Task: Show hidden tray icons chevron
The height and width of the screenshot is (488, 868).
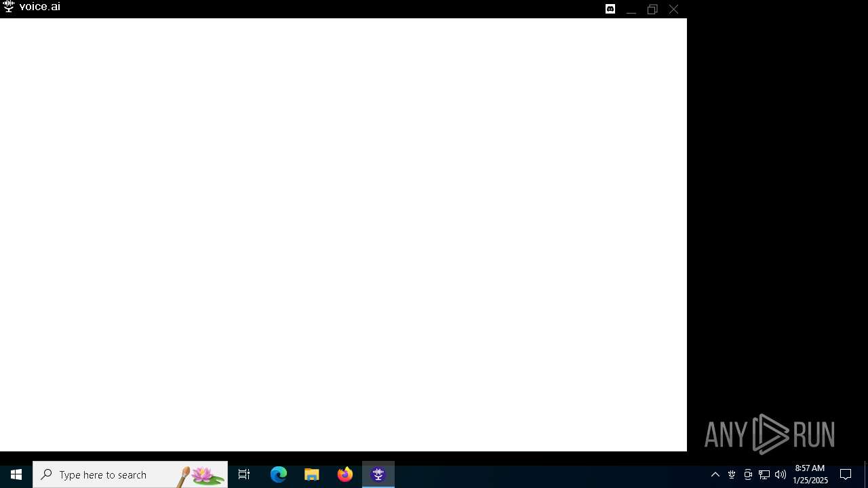Action: (715, 474)
